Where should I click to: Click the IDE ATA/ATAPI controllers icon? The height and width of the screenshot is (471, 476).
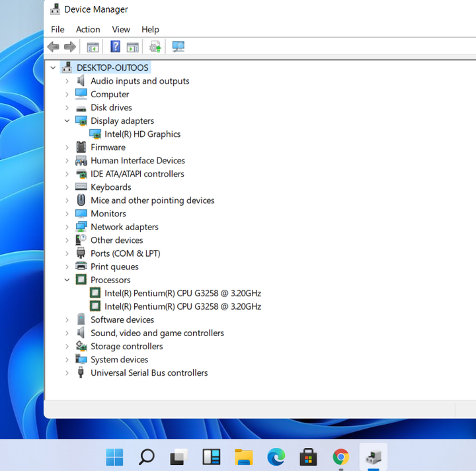[81, 174]
